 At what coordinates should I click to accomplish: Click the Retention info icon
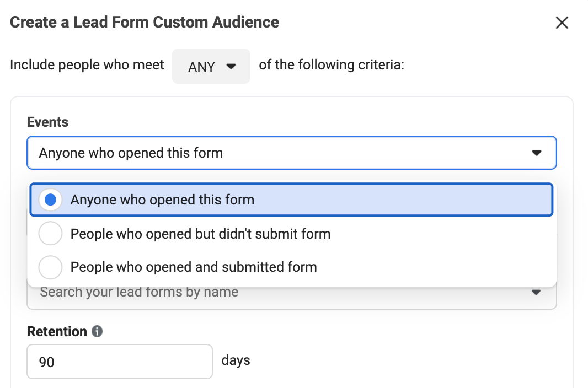(x=97, y=331)
